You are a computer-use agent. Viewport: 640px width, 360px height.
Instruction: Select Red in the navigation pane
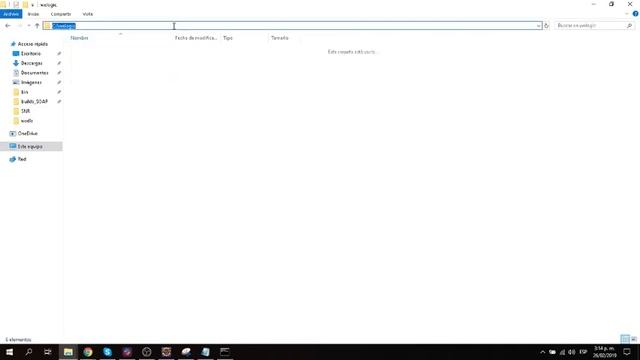[22, 159]
